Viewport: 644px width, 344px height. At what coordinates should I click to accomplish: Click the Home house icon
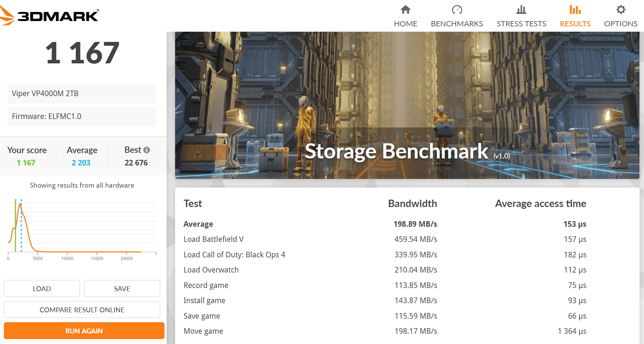click(x=405, y=10)
